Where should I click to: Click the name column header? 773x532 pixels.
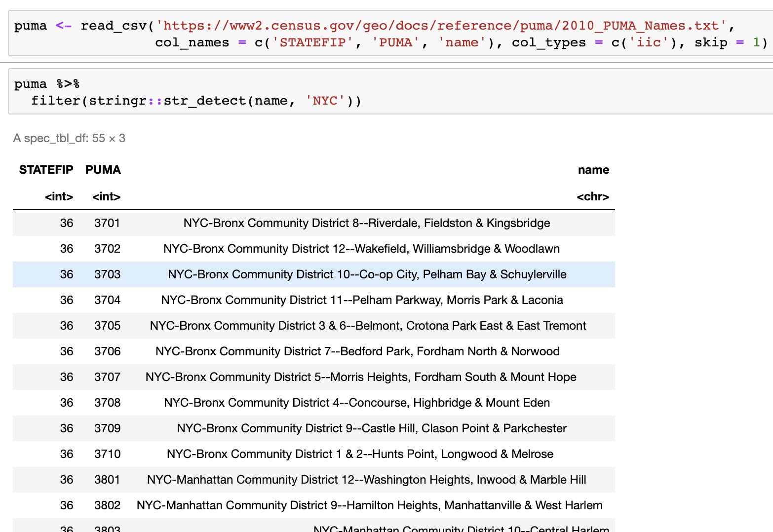tap(593, 170)
